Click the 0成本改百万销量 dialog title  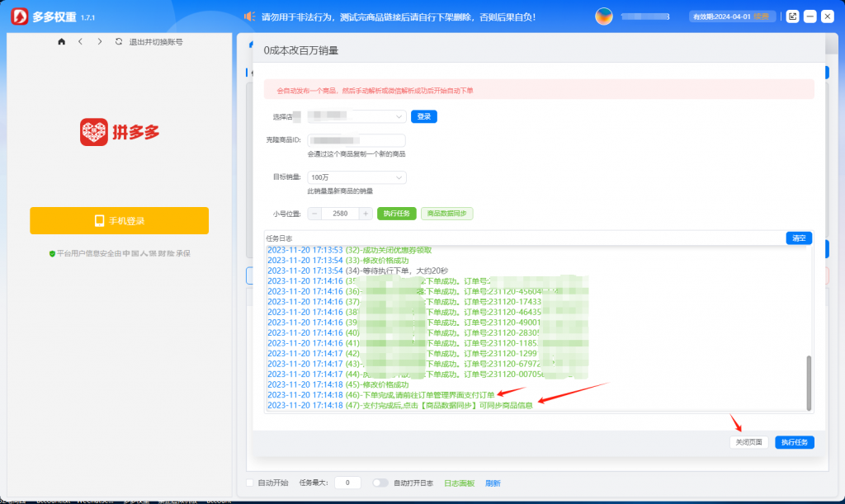click(300, 50)
